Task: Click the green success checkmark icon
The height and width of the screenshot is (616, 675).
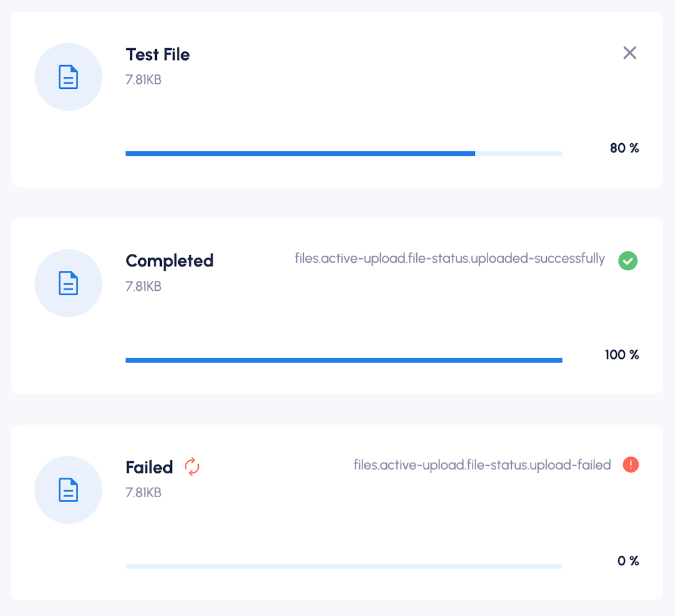Action: coord(628,261)
